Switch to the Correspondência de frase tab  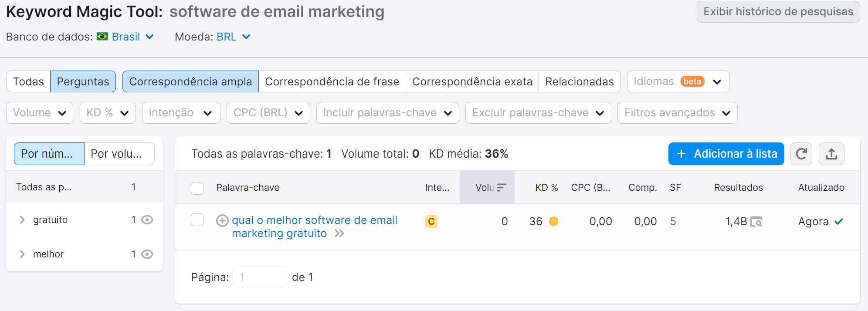click(x=332, y=81)
